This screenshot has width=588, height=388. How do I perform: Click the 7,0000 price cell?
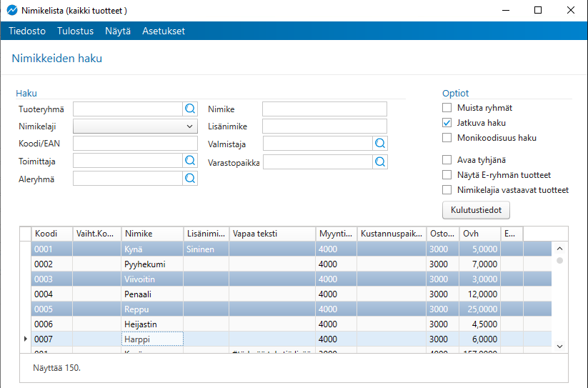[480, 264]
